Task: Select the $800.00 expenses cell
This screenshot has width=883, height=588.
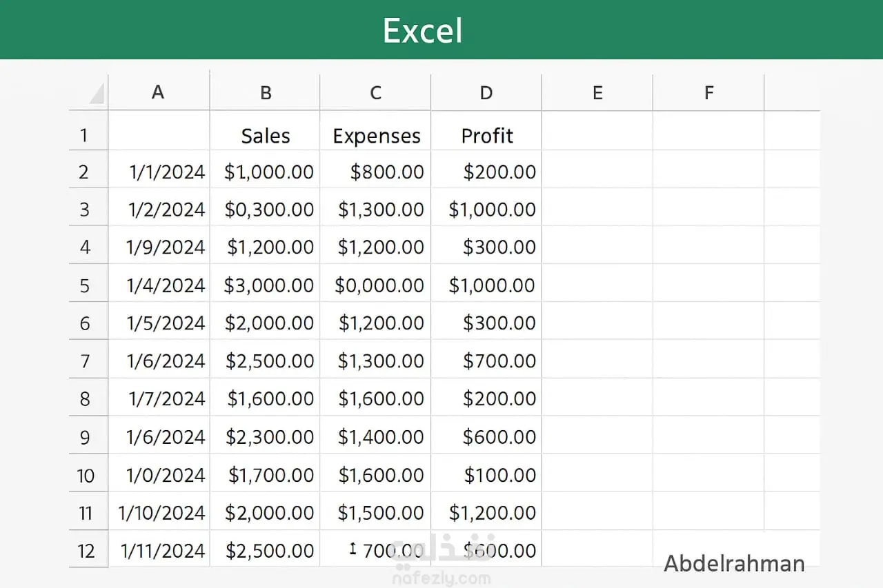Action: tap(387, 172)
